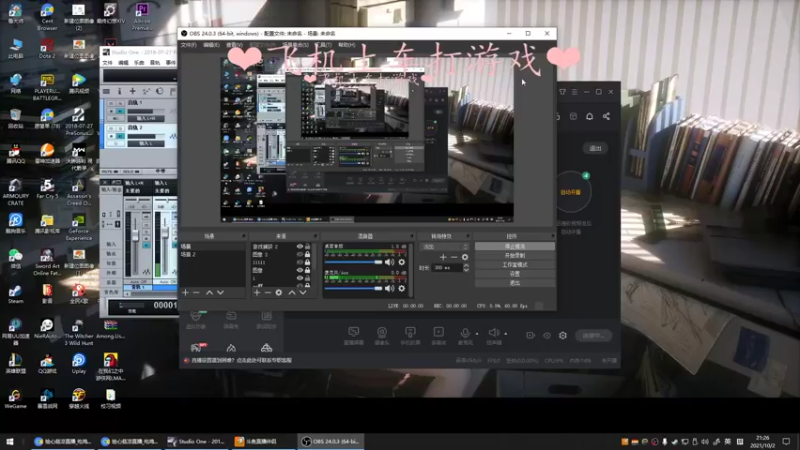Viewport: 800px width, 450px height.
Task: Move the scene up in the scenes panel
Action: 209,292
